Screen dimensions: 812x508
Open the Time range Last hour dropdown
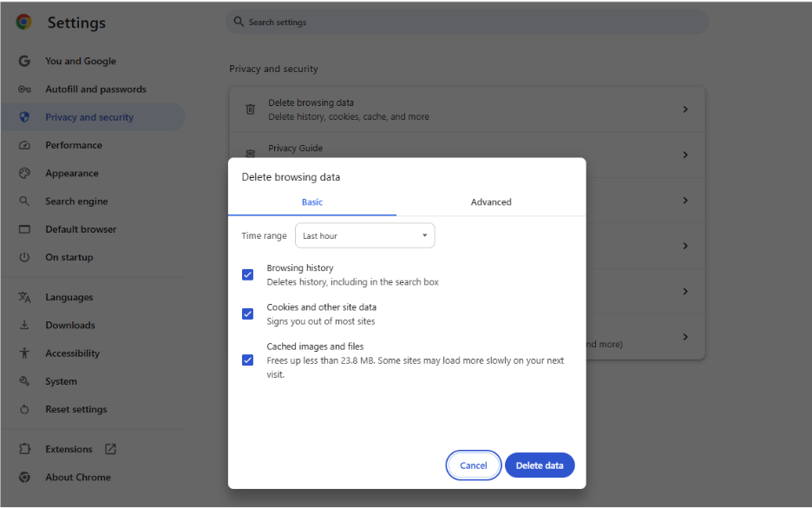pos(364,236)
